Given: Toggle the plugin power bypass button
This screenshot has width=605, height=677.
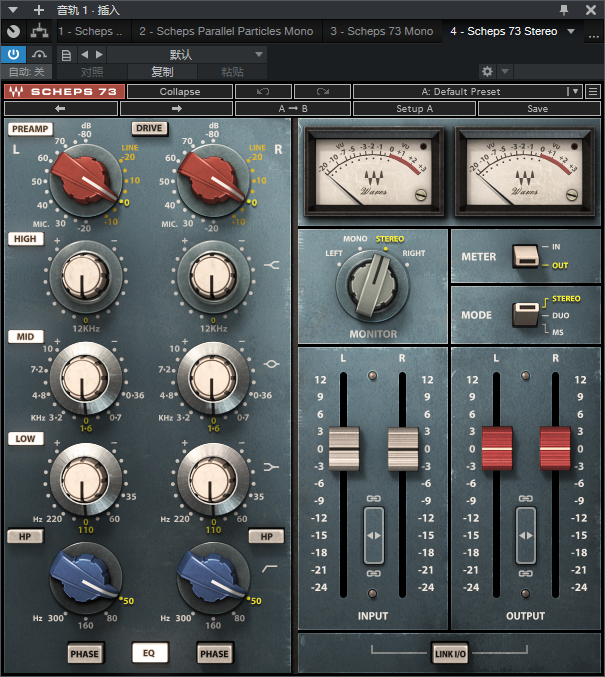Looking at the screenshot, I should pyautogui.click(x=13, y=54).
